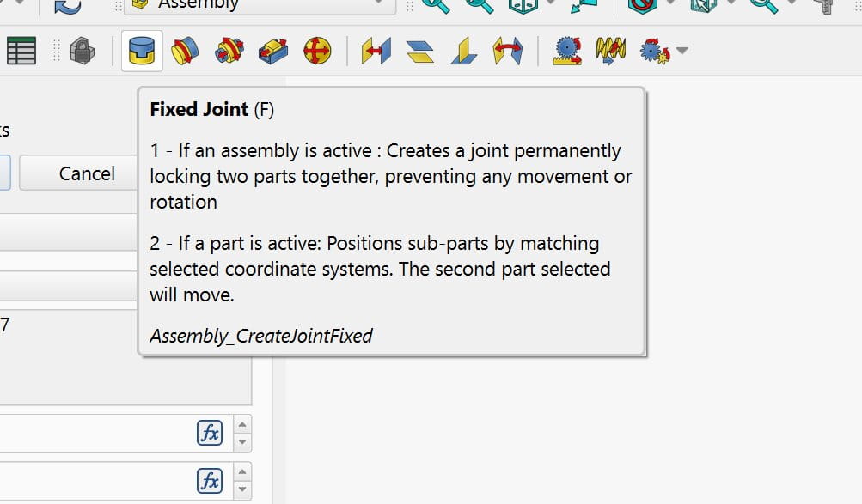This screenshot has height=504, width=862.
Task: Increase the upper spin box value
Action: (243, 425)
